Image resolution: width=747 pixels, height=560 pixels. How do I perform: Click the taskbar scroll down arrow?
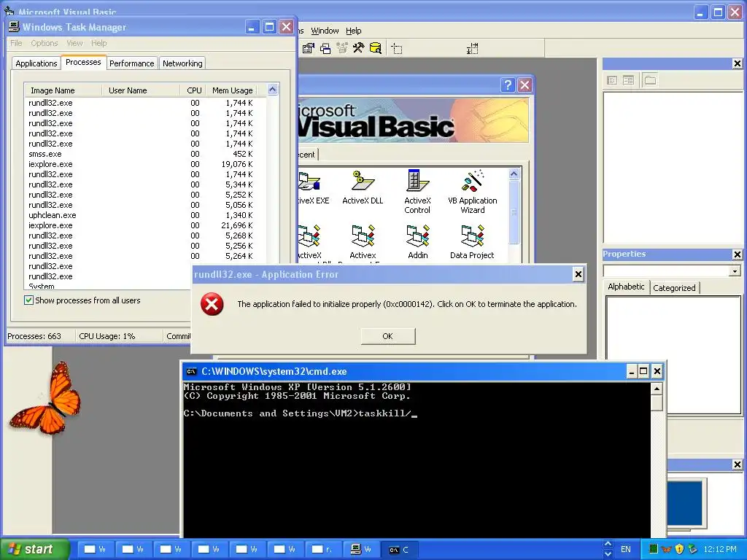click(x=608, y=554)
